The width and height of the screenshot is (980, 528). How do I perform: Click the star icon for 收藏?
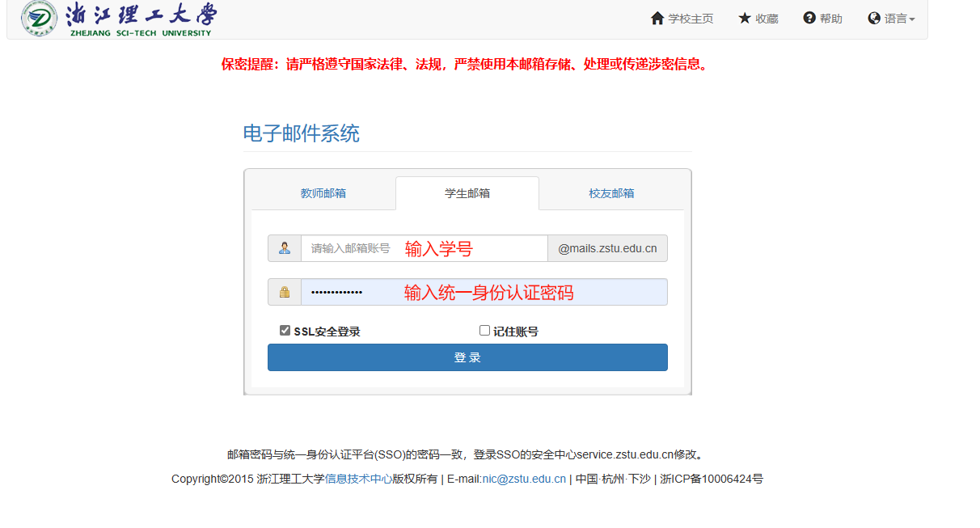745,19
